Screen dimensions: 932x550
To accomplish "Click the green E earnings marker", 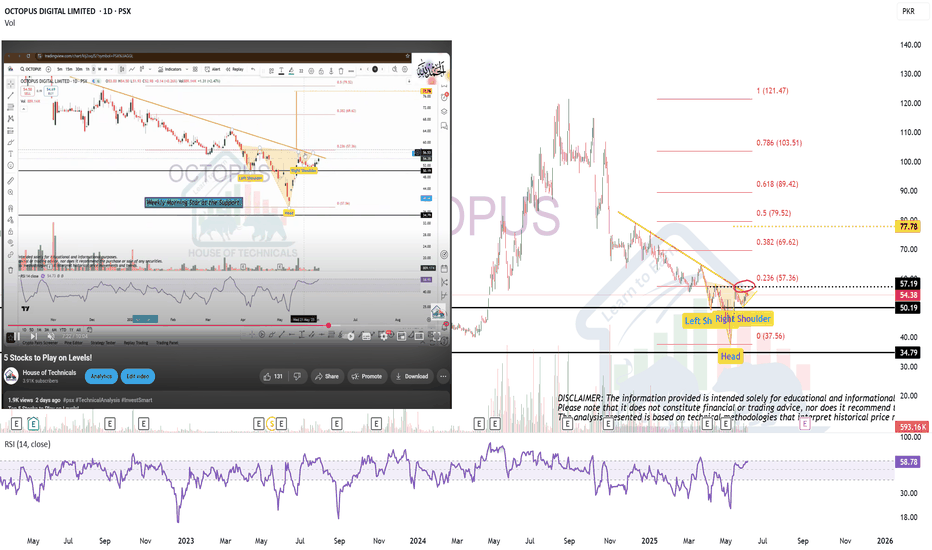I will tap(33, 423).
